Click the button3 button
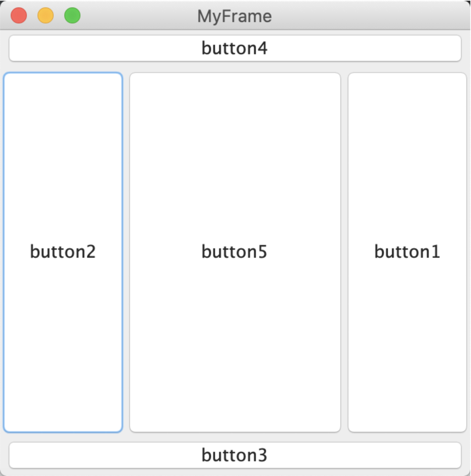Viewport: 471px width, 476px height. pyautogui.click(x=235, y=455)
